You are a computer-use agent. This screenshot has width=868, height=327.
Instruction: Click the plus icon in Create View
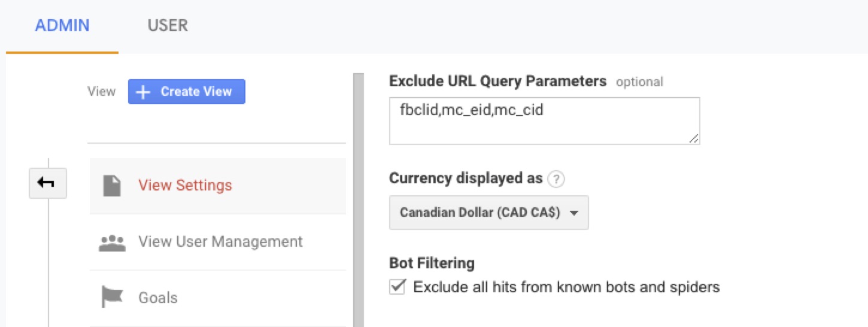tap(143, 92)
